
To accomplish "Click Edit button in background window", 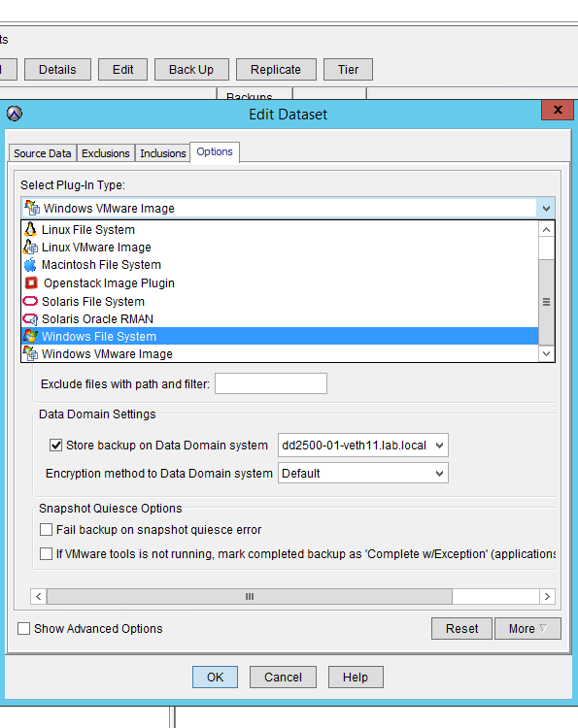I will (122, 70).
